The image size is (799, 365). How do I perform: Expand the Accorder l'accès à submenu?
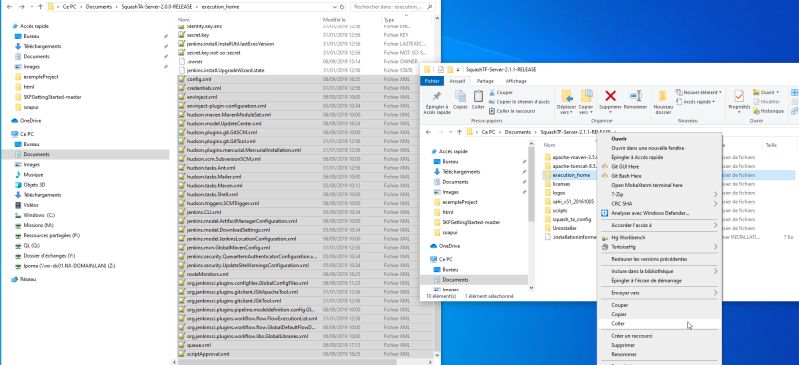pos(659,225)
